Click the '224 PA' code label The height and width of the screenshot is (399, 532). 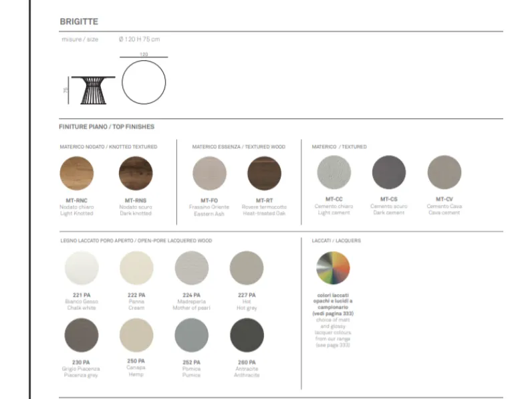(191, 295)
